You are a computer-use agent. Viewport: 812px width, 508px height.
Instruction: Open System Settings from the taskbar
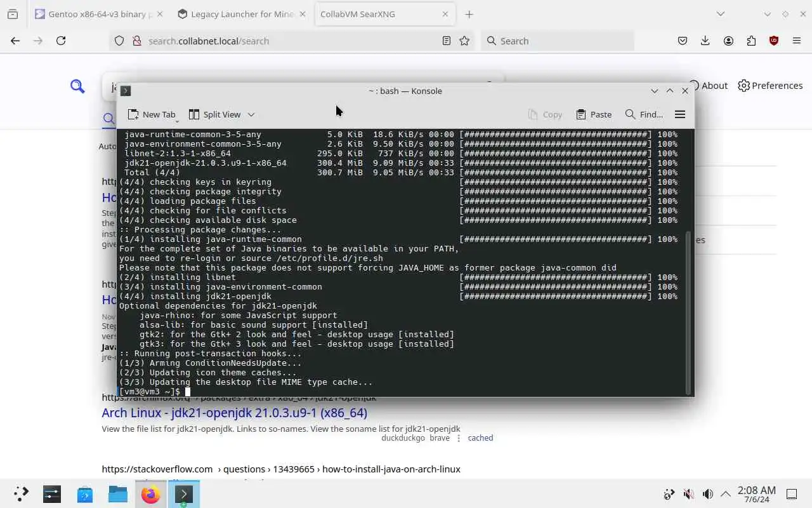(52, 493)
